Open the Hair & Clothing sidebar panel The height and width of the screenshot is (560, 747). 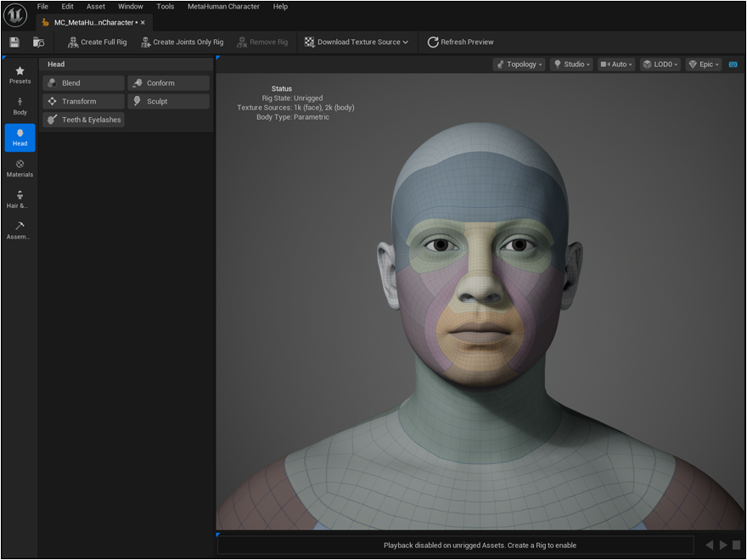pyautogui.click(x=20, y=199)
